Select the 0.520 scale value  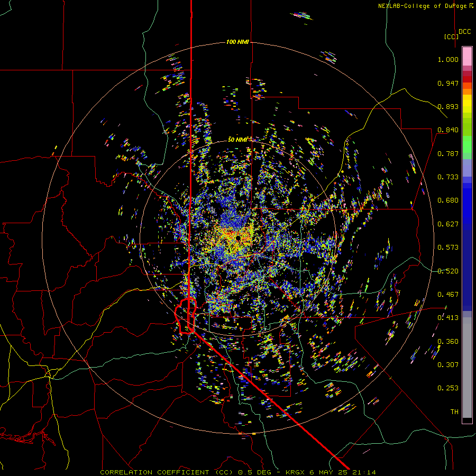click(448, 271)
